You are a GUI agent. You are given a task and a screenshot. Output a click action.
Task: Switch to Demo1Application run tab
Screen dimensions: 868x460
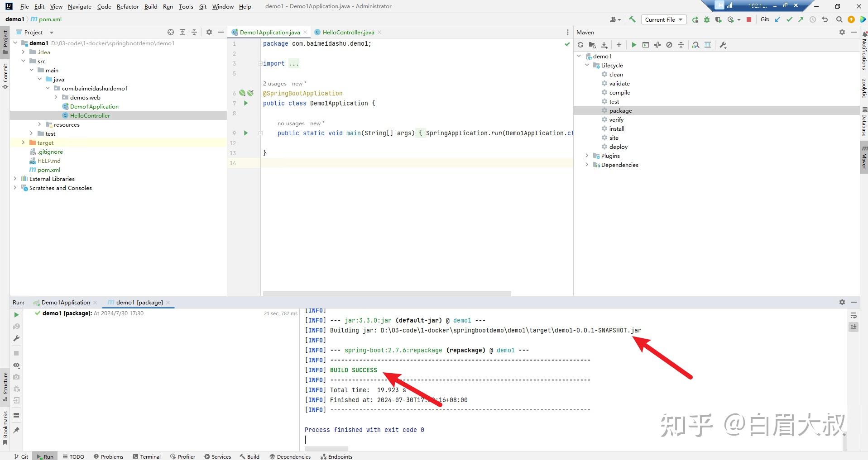click(x=66, y=302)
